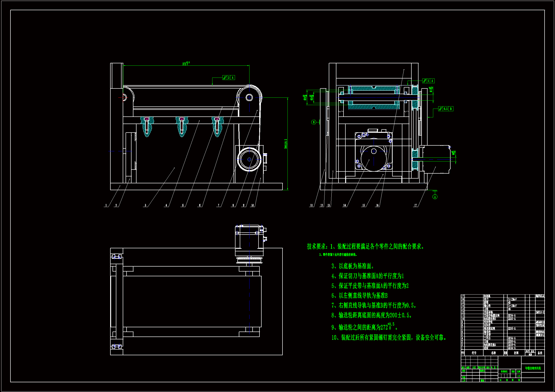The width and height of the screenshot is (555, 392).
Task: Click datum marker B circle
Action: coord(314,122)
